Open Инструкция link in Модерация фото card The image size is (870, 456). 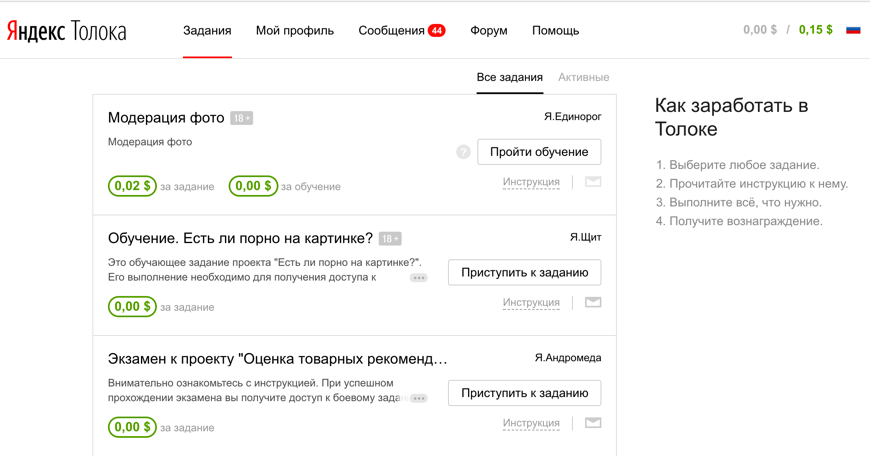(x=531, y=182)
